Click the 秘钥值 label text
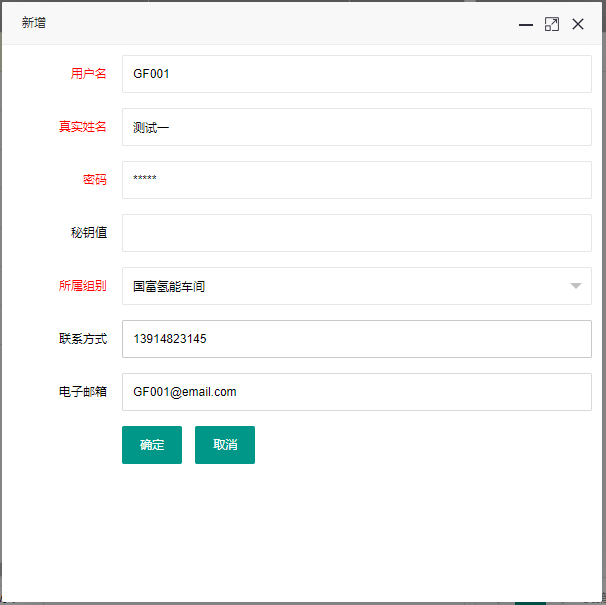This screenshot has height=605, width=606. tap(89, 232)
